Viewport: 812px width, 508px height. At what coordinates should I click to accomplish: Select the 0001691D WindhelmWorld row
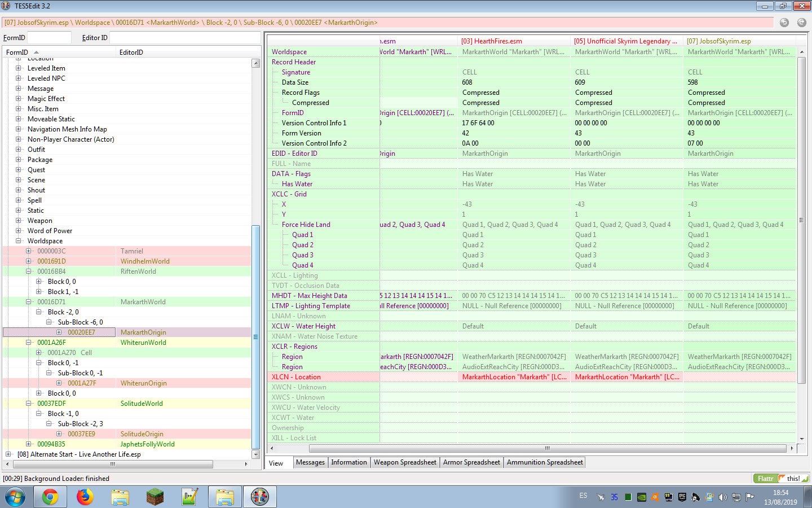pyautogui.click(x=127, y=261)
